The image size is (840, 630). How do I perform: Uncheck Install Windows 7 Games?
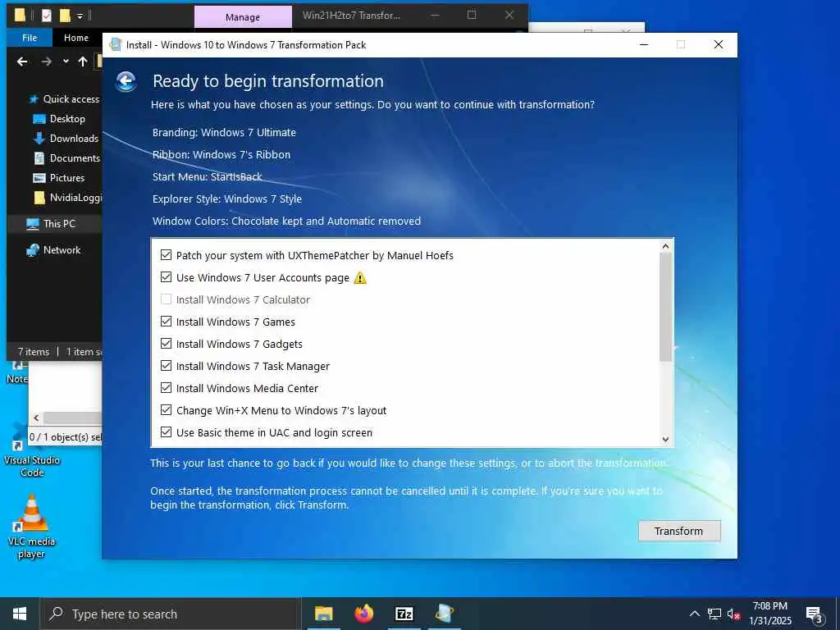click(166, 322)
